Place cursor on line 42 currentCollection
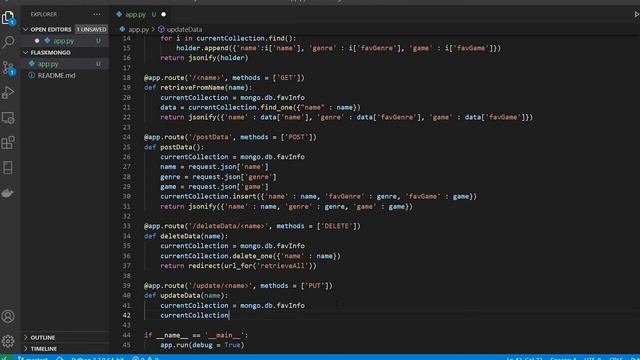Screen dimensions: 640x360 [194, 315]
